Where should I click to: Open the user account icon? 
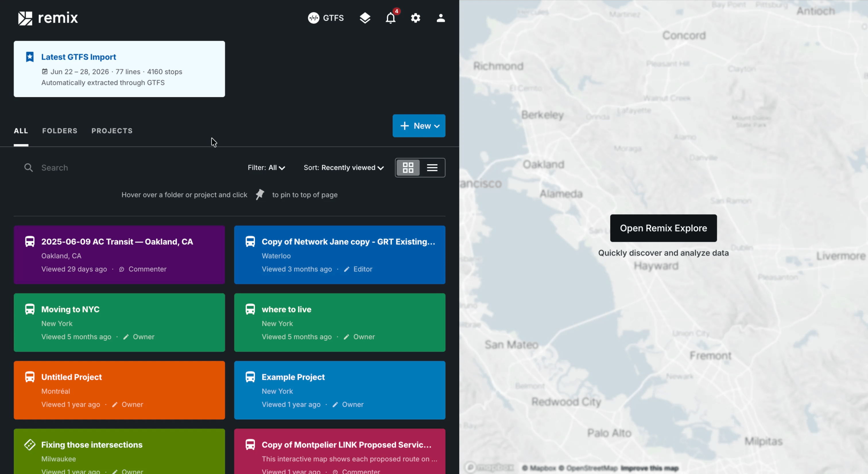click(441, 18)
